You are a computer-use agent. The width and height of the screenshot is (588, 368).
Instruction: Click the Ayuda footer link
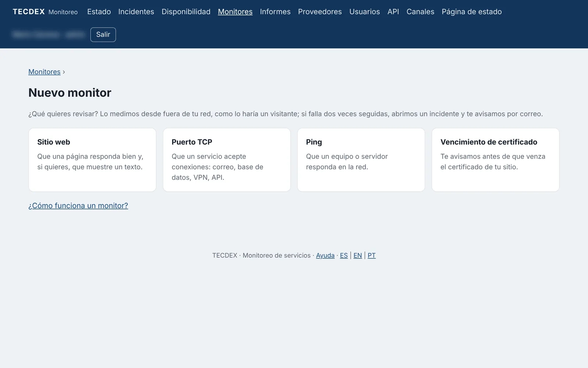point(325,255)
